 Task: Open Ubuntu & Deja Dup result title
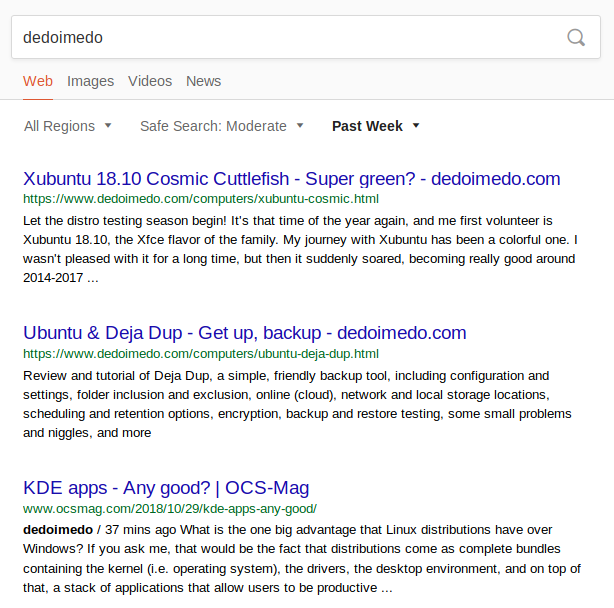coord(245,333)
